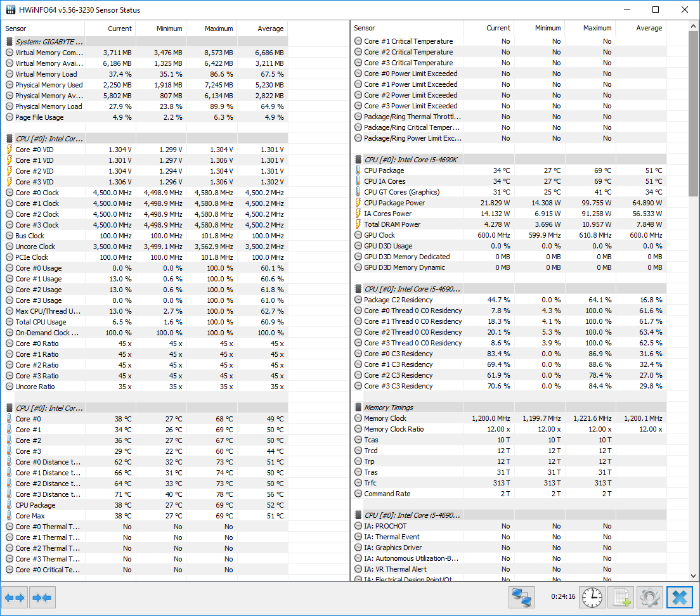The height and width of the screenshot is (616, 700).
Task: Select the IA: Graphics Driver row
Action: (x=510, y=548)
